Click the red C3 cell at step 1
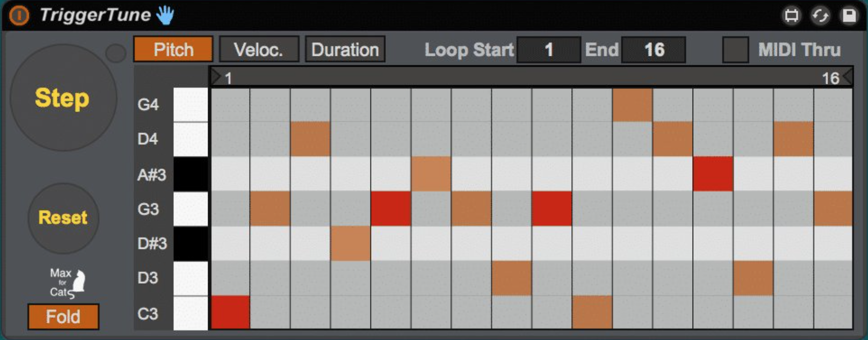The image size is (868, 340). point(230,313)
